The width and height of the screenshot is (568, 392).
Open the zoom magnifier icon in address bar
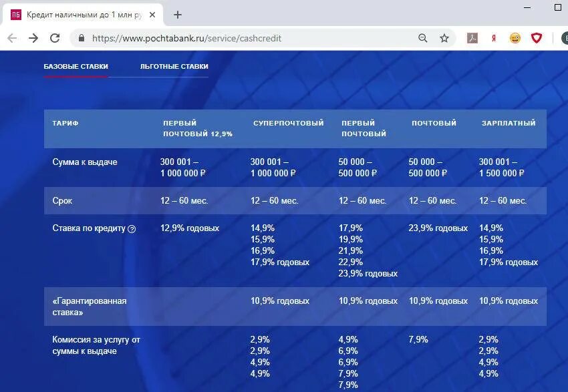click(x=422, y=38)
